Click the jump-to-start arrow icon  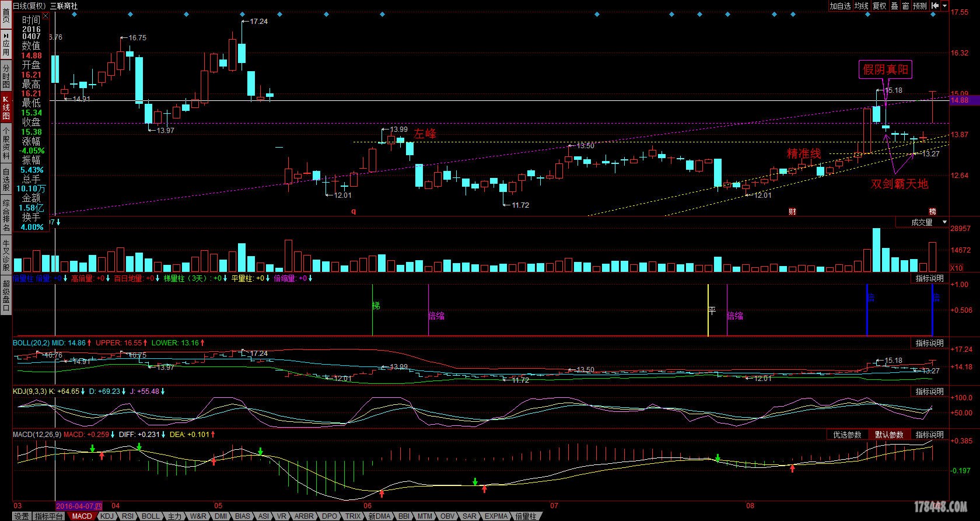tap(935, 6)
